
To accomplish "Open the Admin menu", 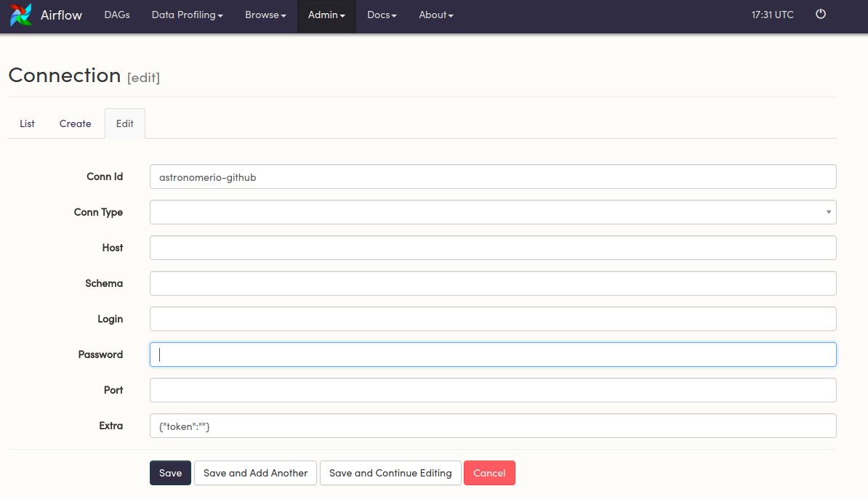I will [x=326, y=15].
